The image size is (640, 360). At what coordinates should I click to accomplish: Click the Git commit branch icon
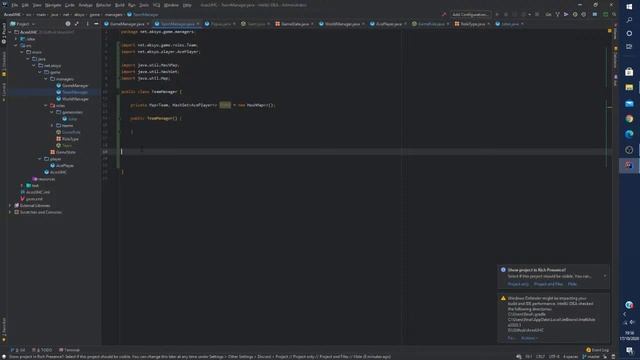point(557,14)
